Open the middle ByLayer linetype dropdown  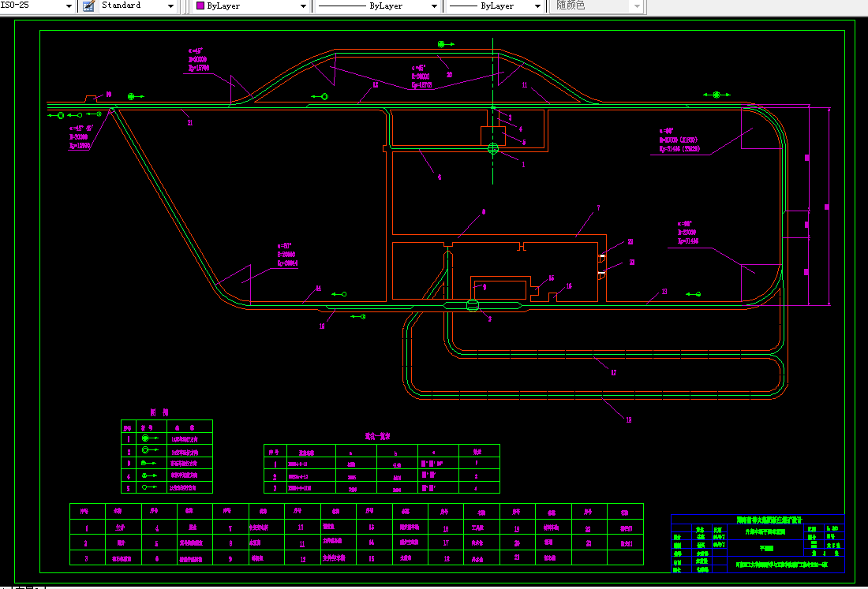[434, 6]
